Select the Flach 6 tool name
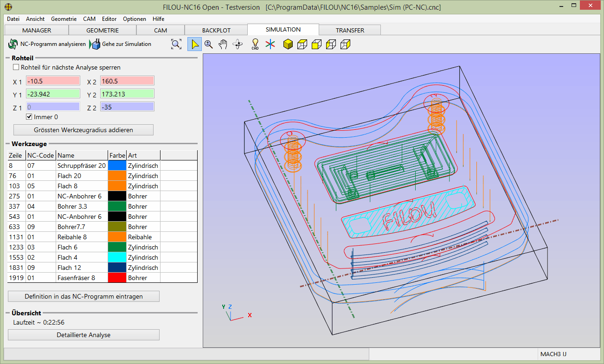The height and width of the screenshot is (364, 604). point(68,247)
